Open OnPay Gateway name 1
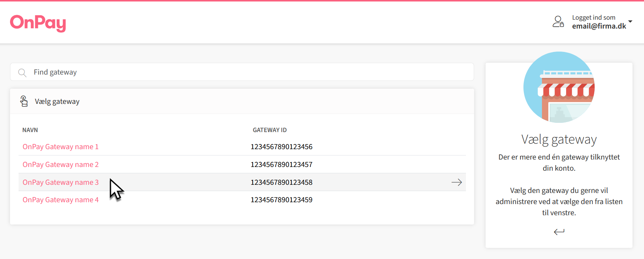Viewport: 644px width, 259px height. (60, 147)
